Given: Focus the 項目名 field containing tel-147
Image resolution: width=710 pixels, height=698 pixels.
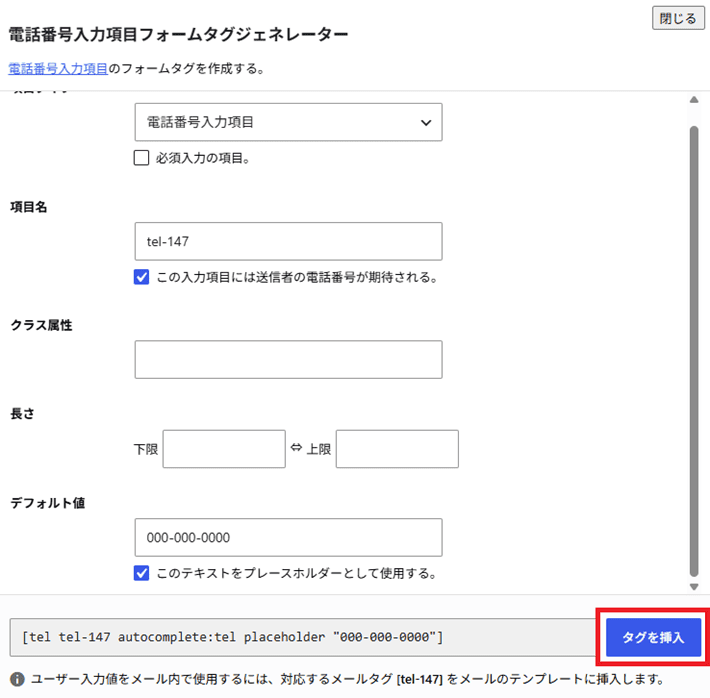Looking at the screenshot, I should pyautogui.click(x=288, y=241).
